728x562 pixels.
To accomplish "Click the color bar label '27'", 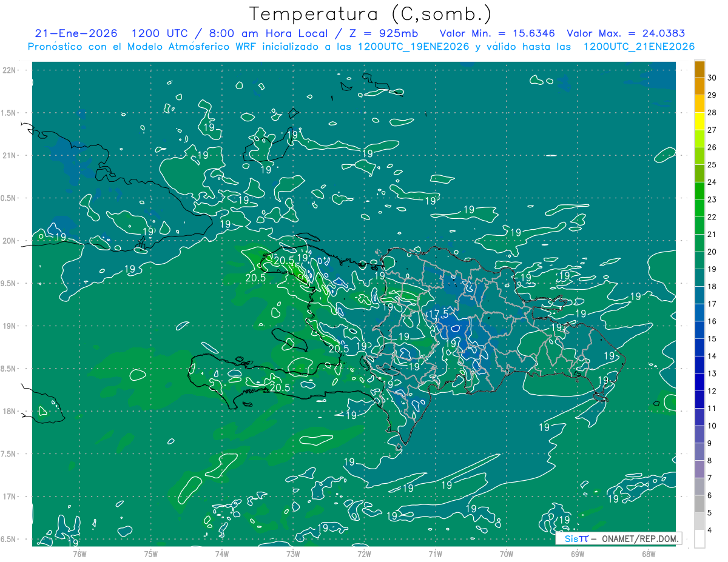I will pos(712,130).
